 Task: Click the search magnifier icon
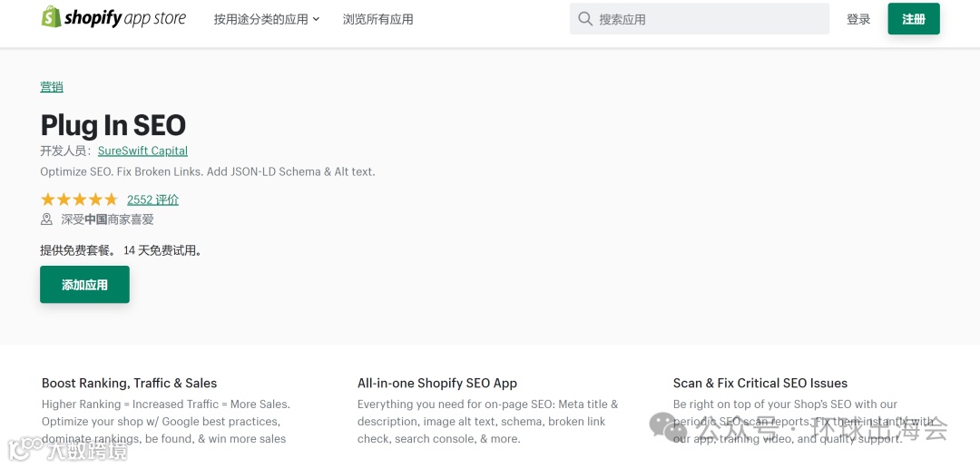tap(585, 19)
